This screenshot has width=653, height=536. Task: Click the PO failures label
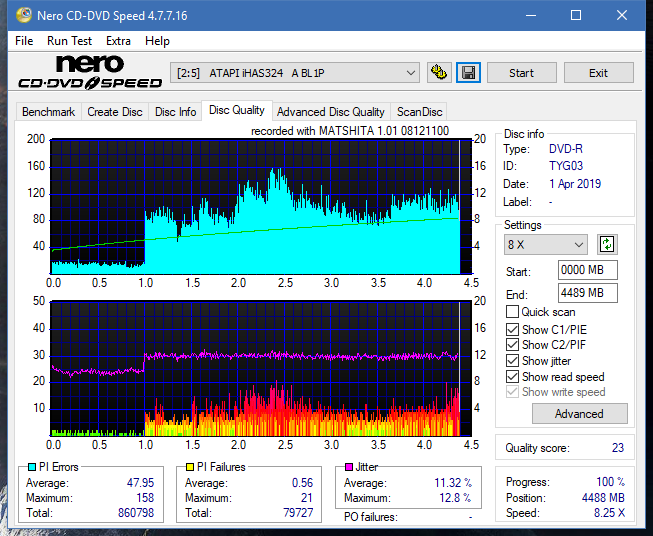click(370, 517)
